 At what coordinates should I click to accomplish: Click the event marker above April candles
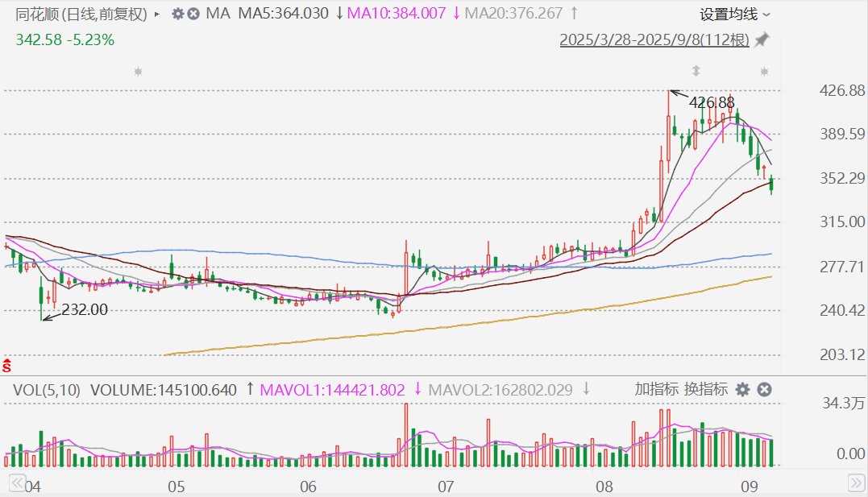click(x=139, y=72)
